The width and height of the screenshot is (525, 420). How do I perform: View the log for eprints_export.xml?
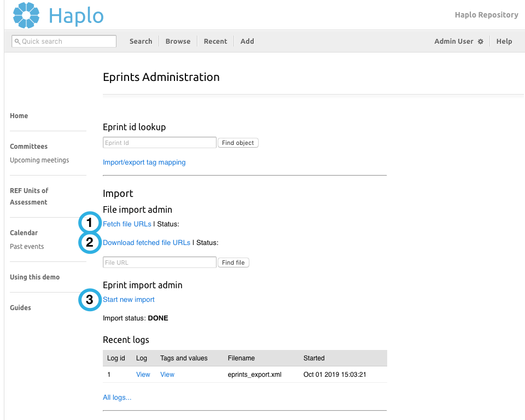(143, 374)
